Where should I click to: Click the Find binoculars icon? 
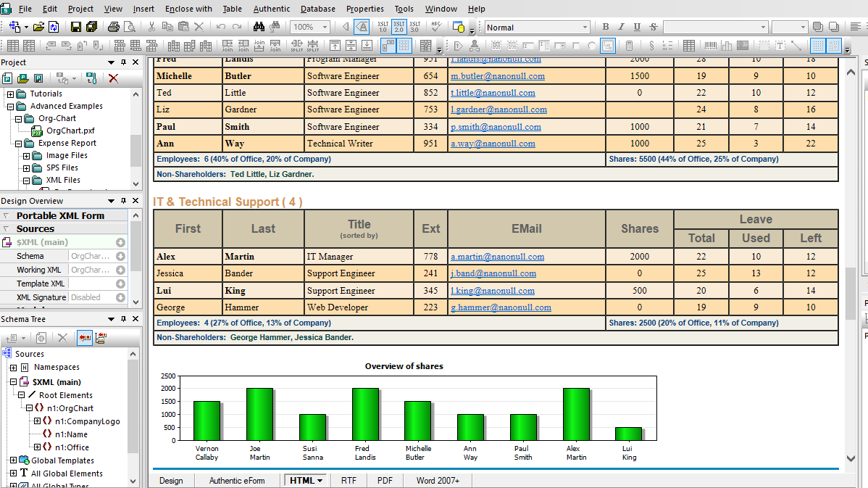(259, 27)
